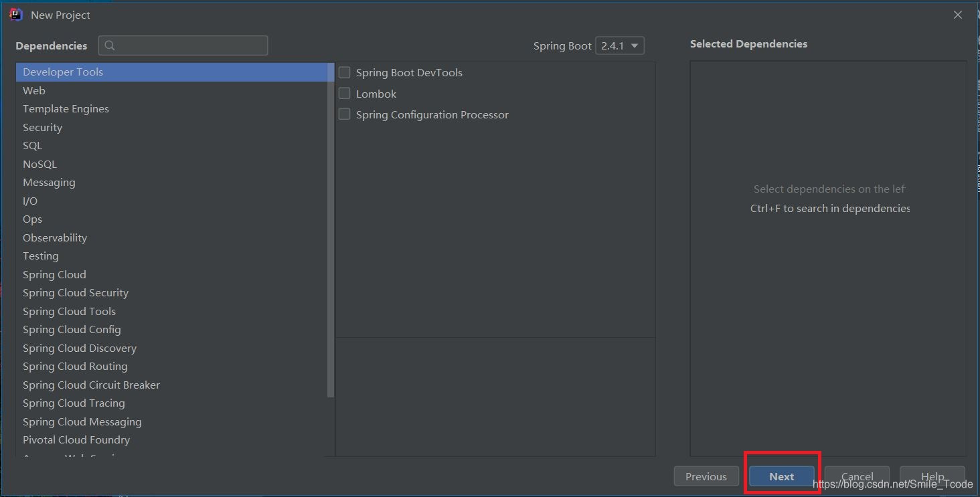Select Spring Cloud Tracing category

coord(171,403)
